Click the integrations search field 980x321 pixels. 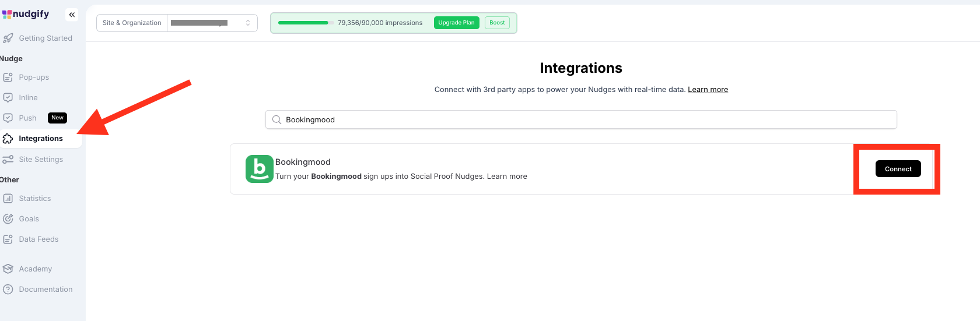[581, 119]
